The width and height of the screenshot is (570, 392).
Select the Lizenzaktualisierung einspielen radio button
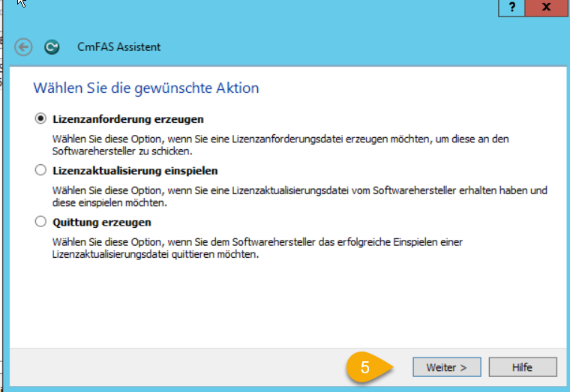pos(40,170)
